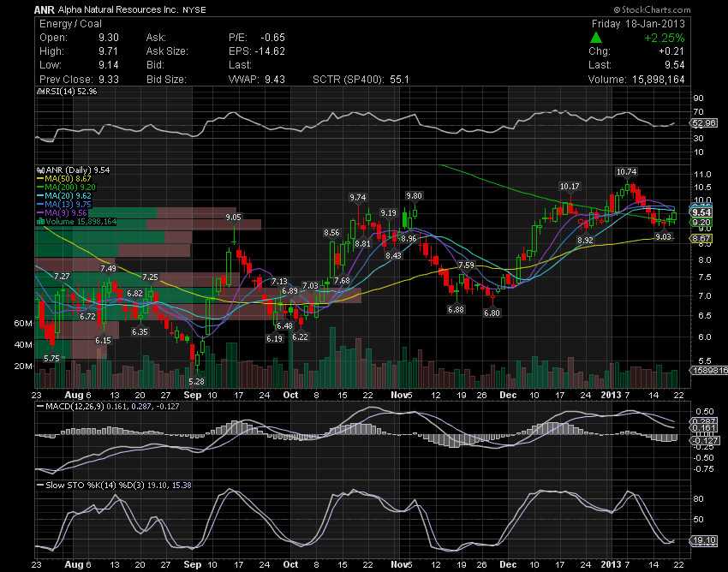Click the RSI '52.96' tag on right axis
Screen dimensions: 728x572
[704, 123]
